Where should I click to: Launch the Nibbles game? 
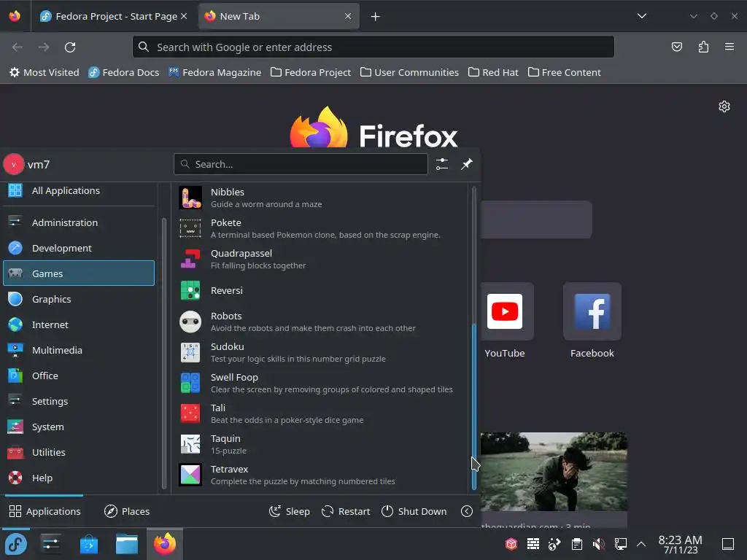[x=320, y=198]
